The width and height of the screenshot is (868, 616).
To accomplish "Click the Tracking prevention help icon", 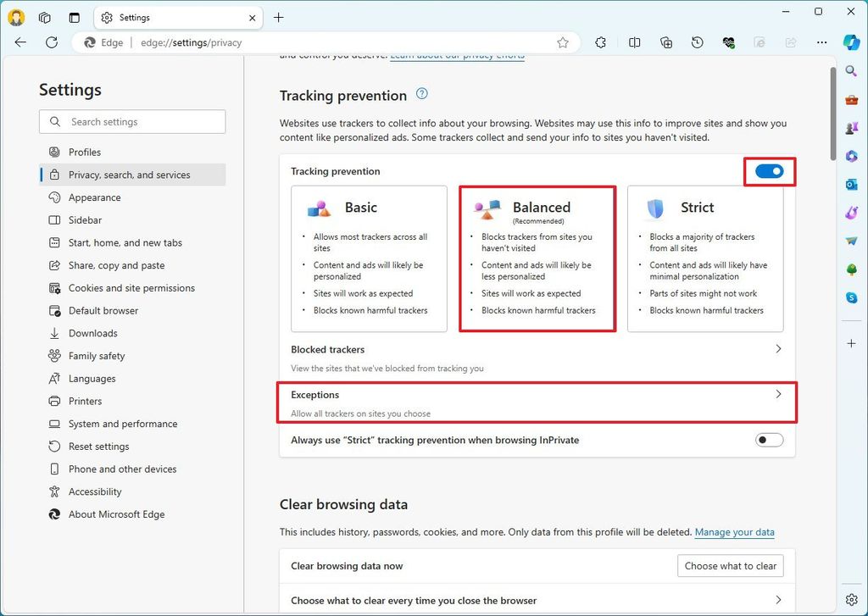I will coord(421,94).
